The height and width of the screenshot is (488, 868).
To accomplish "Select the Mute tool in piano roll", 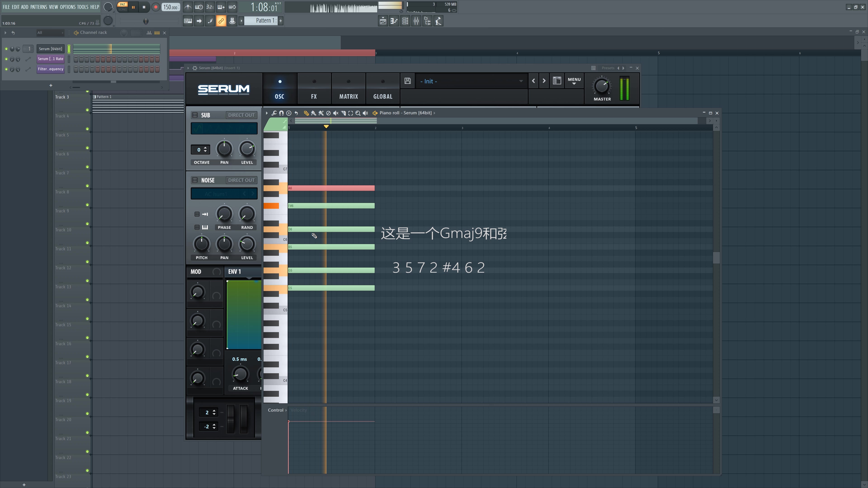I will coord(336,113).
